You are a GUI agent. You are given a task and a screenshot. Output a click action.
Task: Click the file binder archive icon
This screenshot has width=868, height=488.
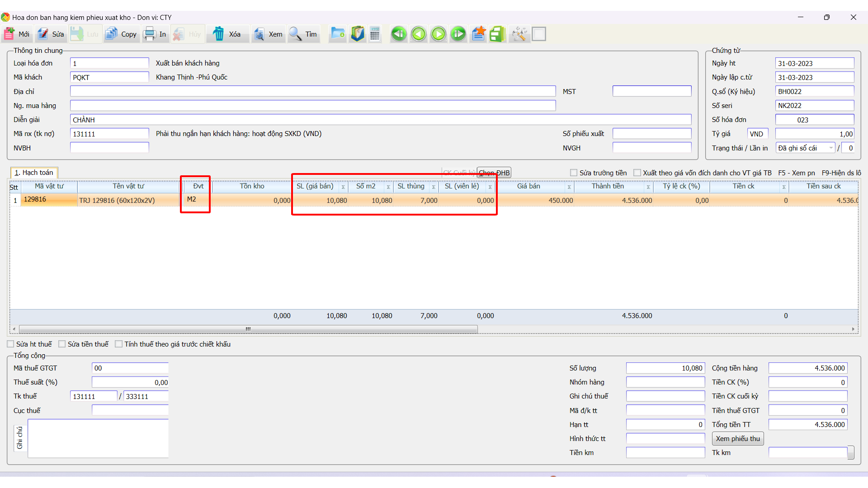click(357, 34)
